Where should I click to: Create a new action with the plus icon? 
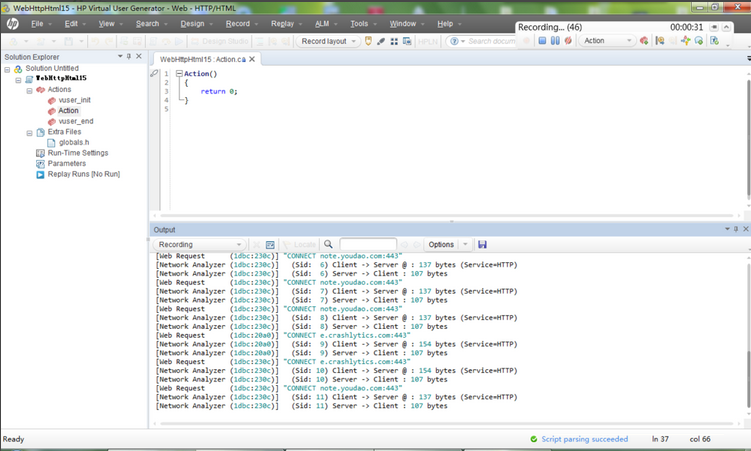644,41
